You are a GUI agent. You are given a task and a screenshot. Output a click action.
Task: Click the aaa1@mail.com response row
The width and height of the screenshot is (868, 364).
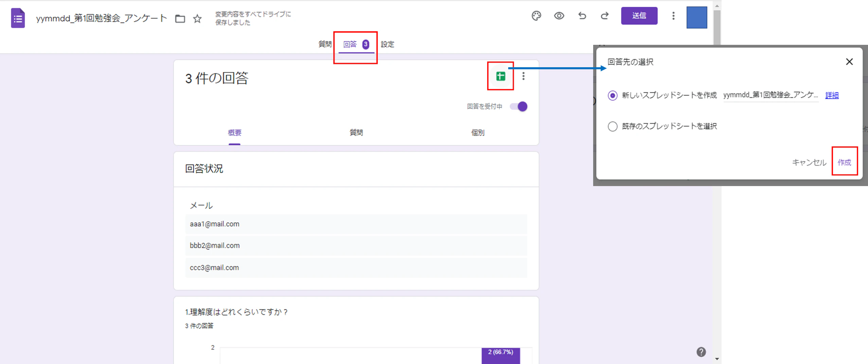[356, 224]
